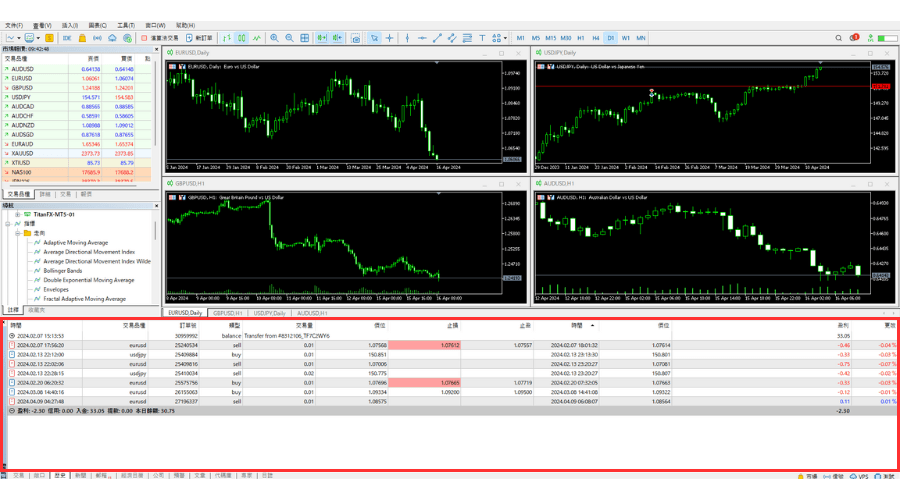Viewport: 900px width, 500px height.
Task: Pick the text label (T) tool
Action: 483,38
